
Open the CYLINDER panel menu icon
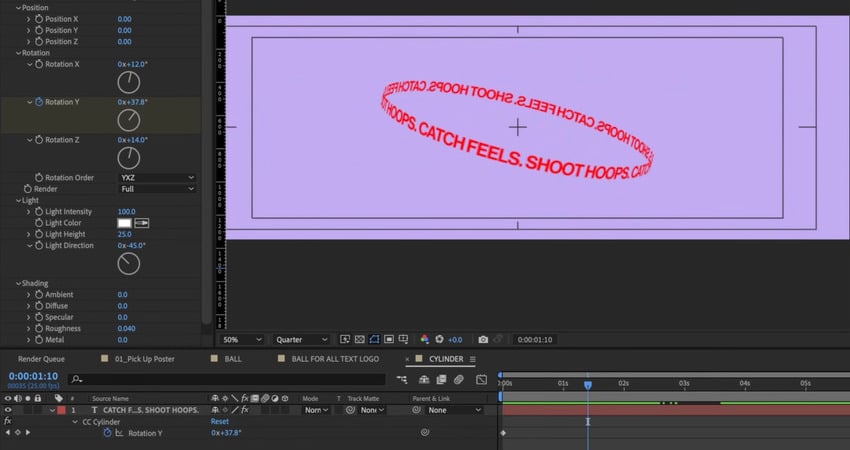click(473, 359)
